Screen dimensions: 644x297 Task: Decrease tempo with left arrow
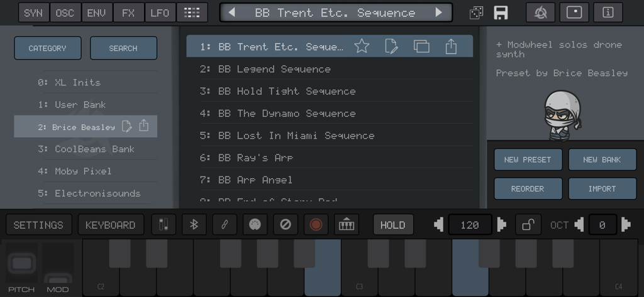point(439,225)
